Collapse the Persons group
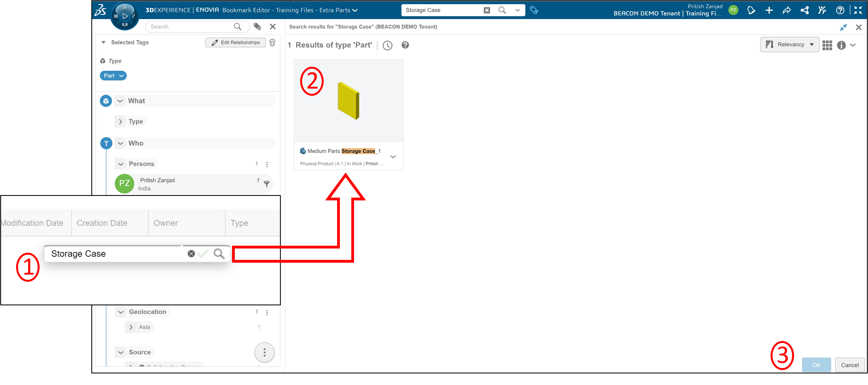The image size is (868, 385). pos(121,164)
